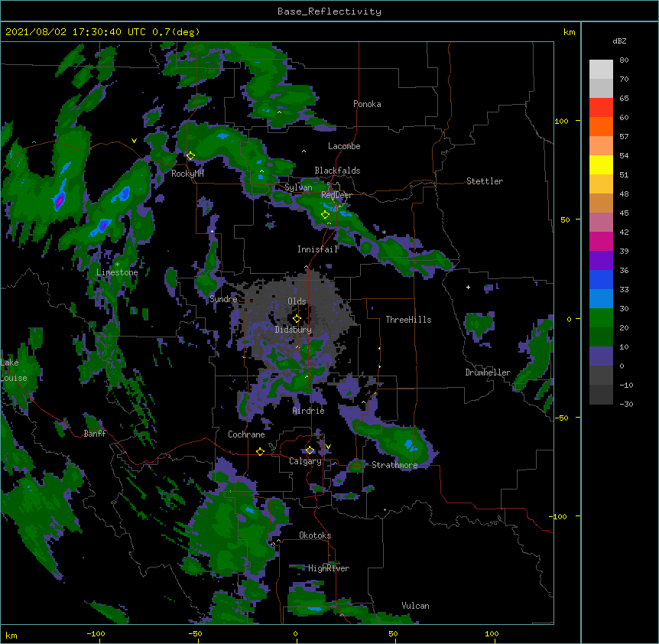Click the yellow station marker near Cochrane
Viewport: 659px width, 644px height.
point(260,451)
